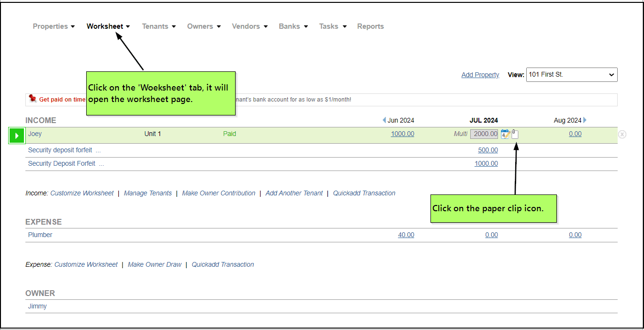The image size is (644, 330).
Task: Open Make Owner Draw link
Action: tap(154, 264)
